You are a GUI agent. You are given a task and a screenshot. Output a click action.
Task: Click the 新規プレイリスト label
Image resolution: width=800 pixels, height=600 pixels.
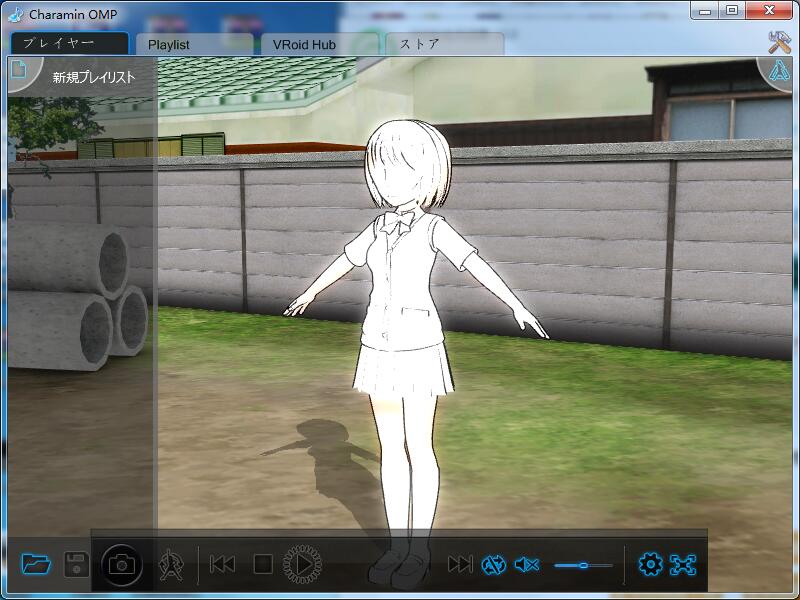(94, 77)
